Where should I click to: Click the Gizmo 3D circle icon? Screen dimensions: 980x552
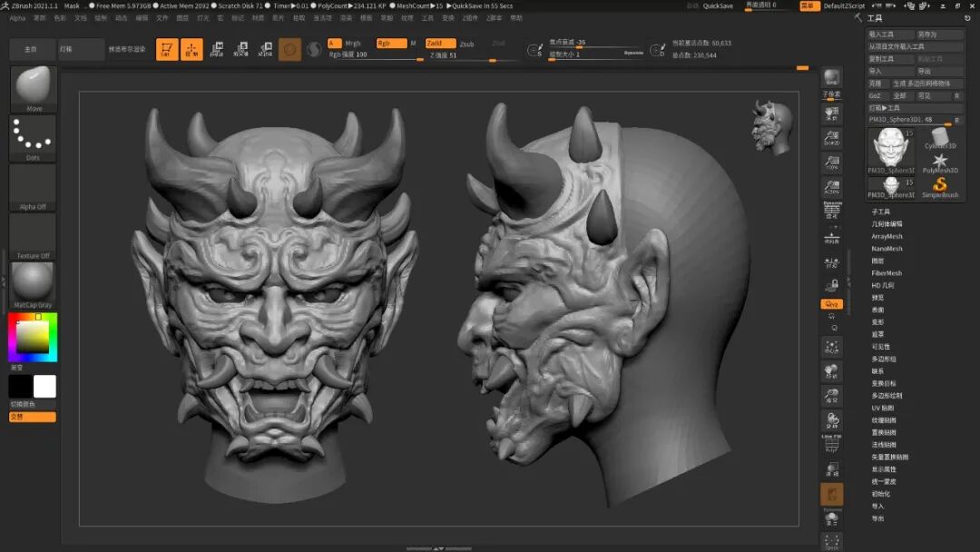click(289, 49)
